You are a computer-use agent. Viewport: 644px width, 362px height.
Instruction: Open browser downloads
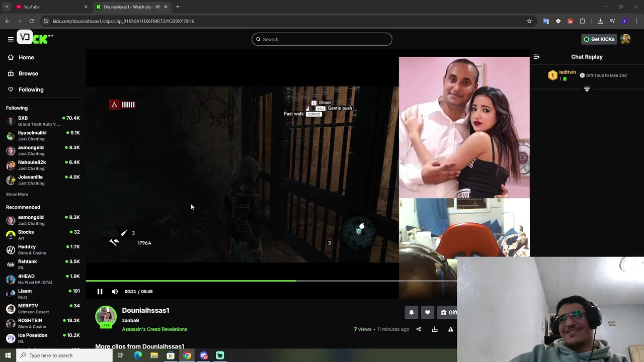click(600, 21)
